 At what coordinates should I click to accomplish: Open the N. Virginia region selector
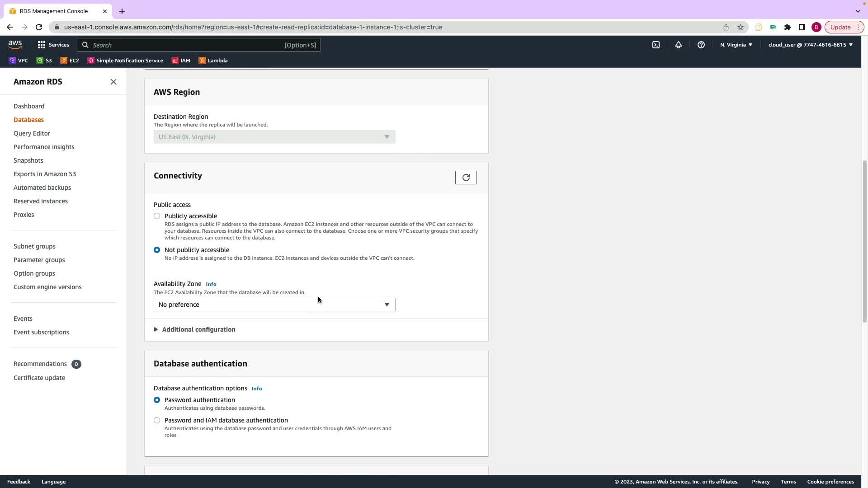click(736, 45)
